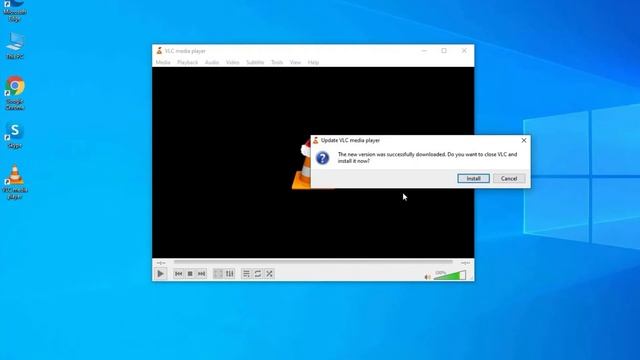Select the Google Chrome desktop icon
The width and height of the screenshot is (640, 360).
click(x=15, y=93)
